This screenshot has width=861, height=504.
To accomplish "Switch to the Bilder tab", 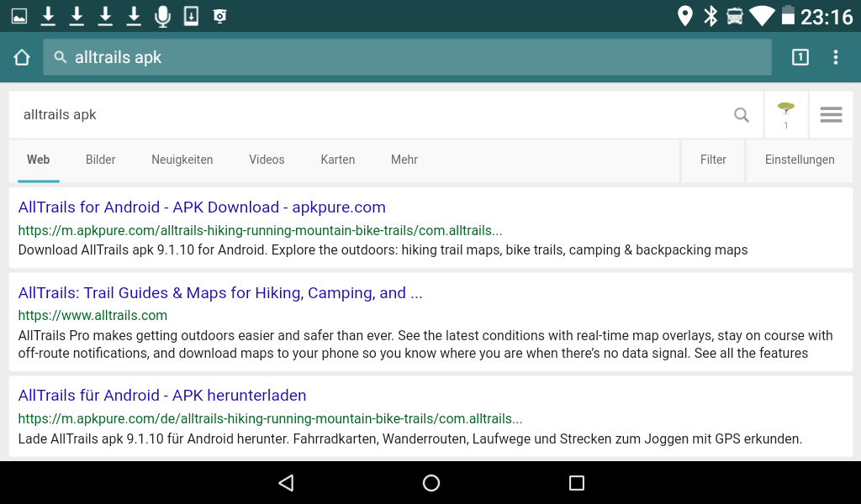I will tap(100, 160).
